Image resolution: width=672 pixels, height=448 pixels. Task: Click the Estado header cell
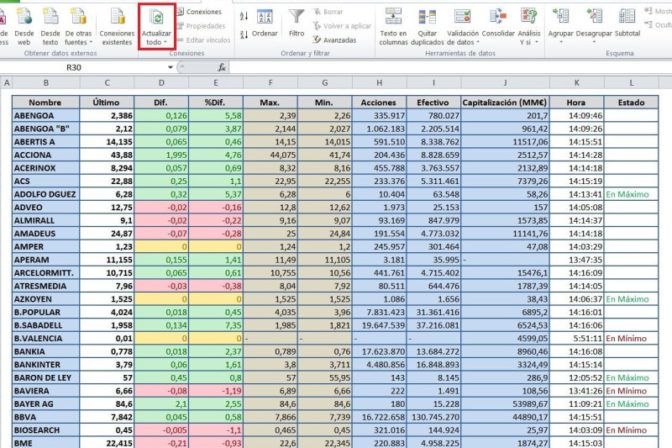tap(631, 102)
